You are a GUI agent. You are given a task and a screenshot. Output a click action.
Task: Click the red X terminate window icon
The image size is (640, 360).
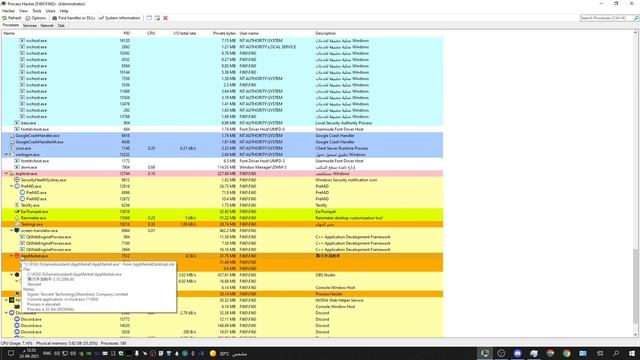(165, 18)
